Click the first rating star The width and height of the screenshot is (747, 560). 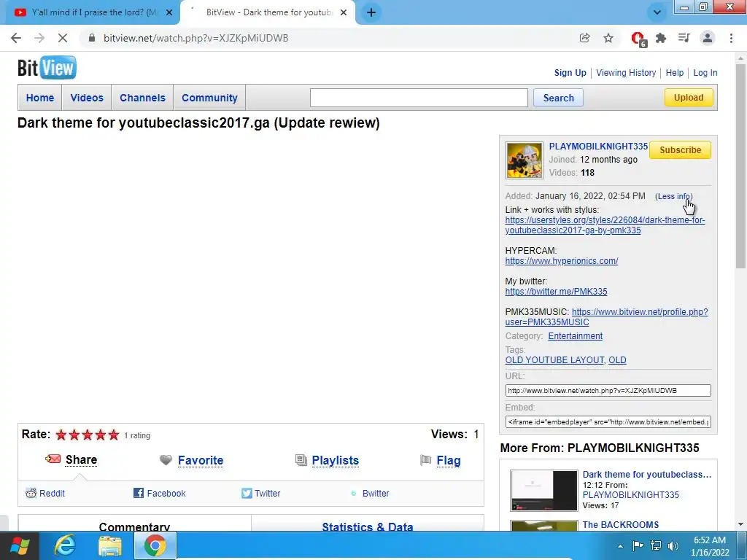[61, 435]
